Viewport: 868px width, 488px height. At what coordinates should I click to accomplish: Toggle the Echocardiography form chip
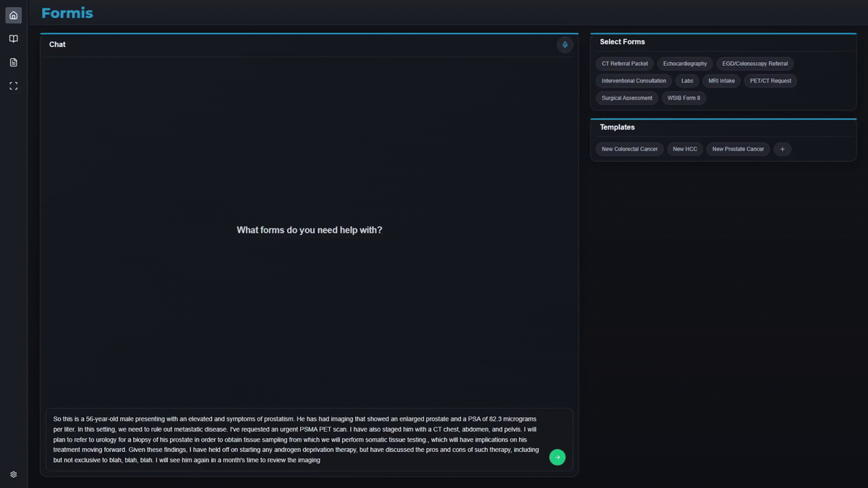[685, 64]
